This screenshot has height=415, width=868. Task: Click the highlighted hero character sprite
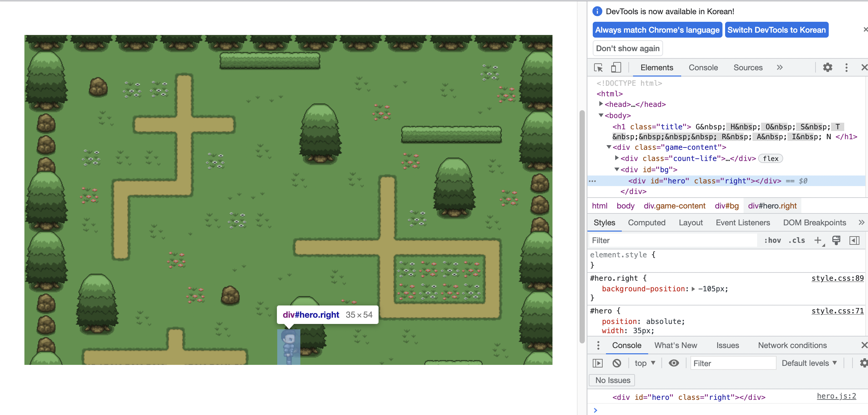288,347
